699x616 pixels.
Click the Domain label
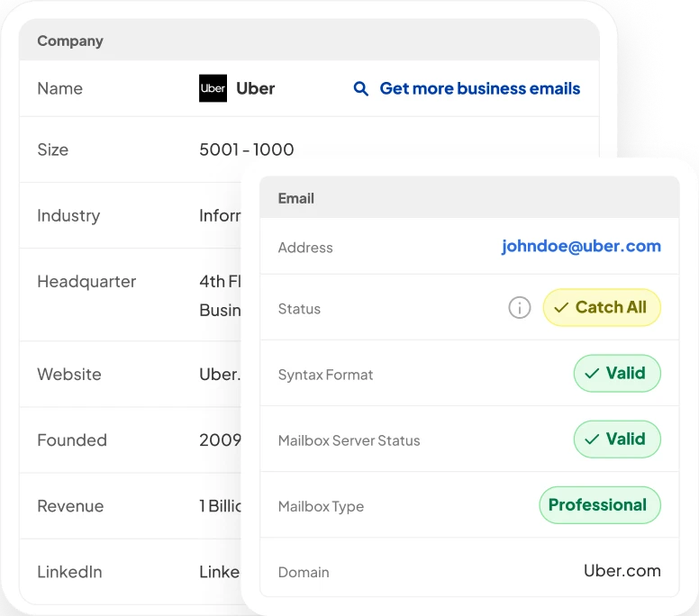pos(304,572)
